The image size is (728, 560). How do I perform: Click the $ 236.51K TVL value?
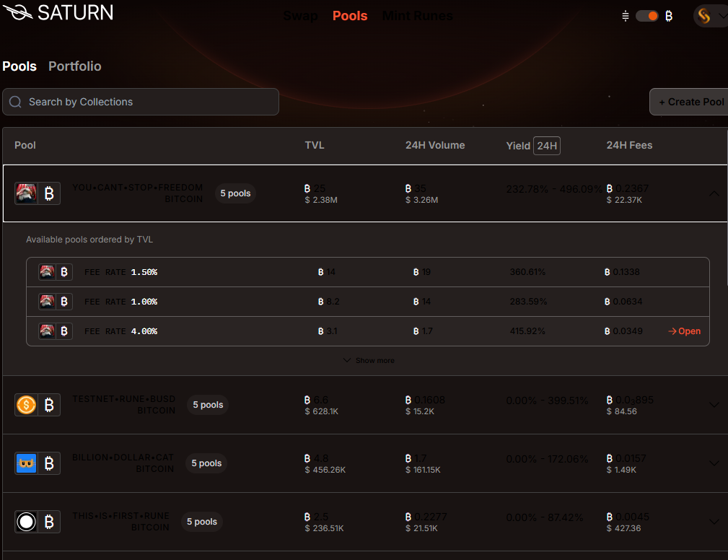pyautogui.click(x=324, y=528)
